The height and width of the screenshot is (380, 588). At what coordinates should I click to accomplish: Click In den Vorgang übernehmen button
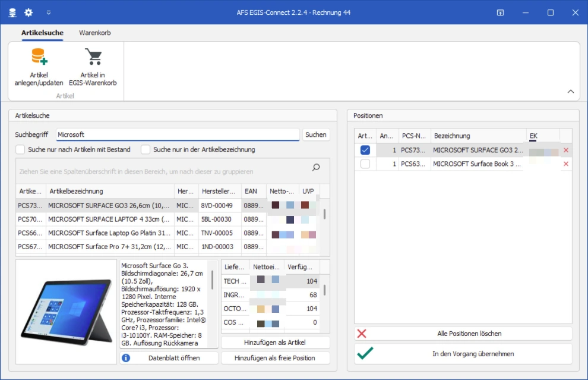463,354
